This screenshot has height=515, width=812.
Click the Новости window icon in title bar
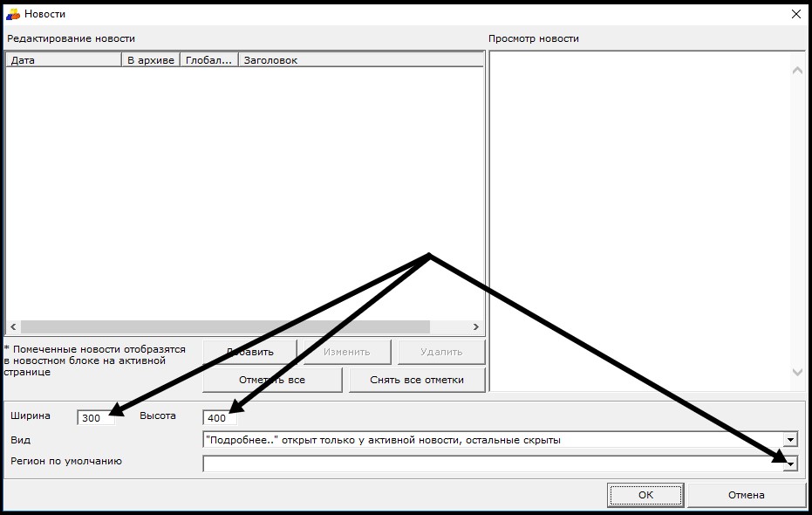[x=13, y=14]
